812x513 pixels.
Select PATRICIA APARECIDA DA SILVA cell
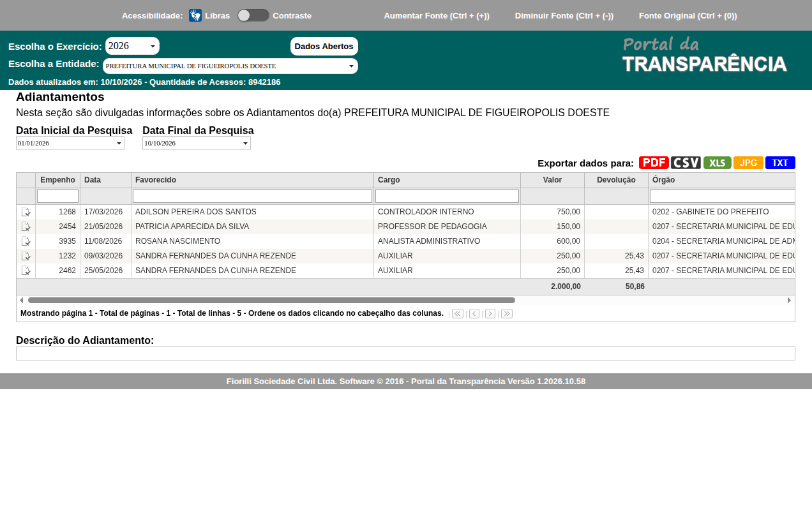click(252, 227)
